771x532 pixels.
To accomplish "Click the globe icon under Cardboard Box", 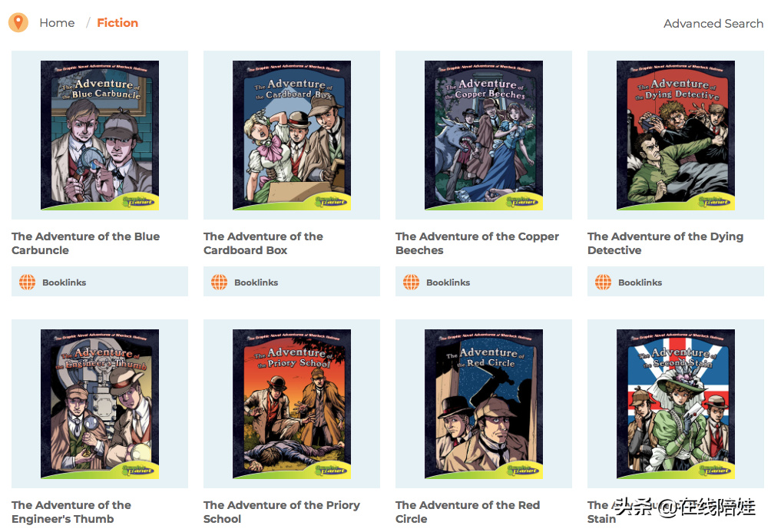I will [220, 283].
